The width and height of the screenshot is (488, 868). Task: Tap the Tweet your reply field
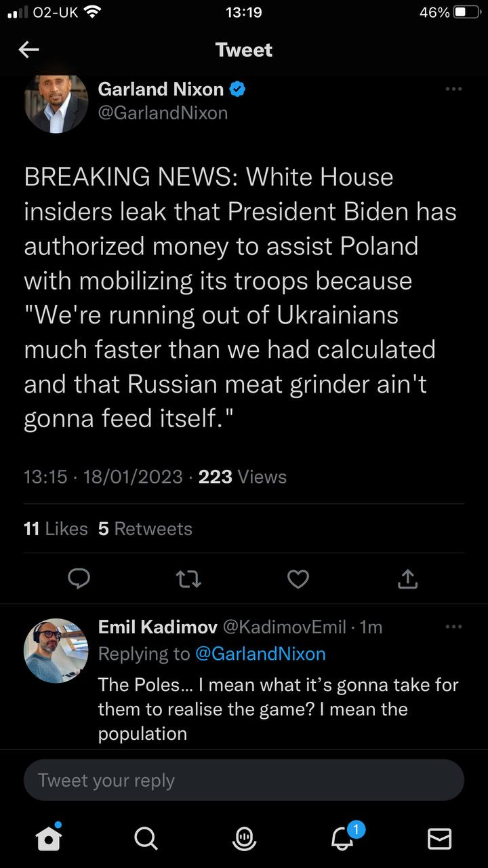coord(244,780)
